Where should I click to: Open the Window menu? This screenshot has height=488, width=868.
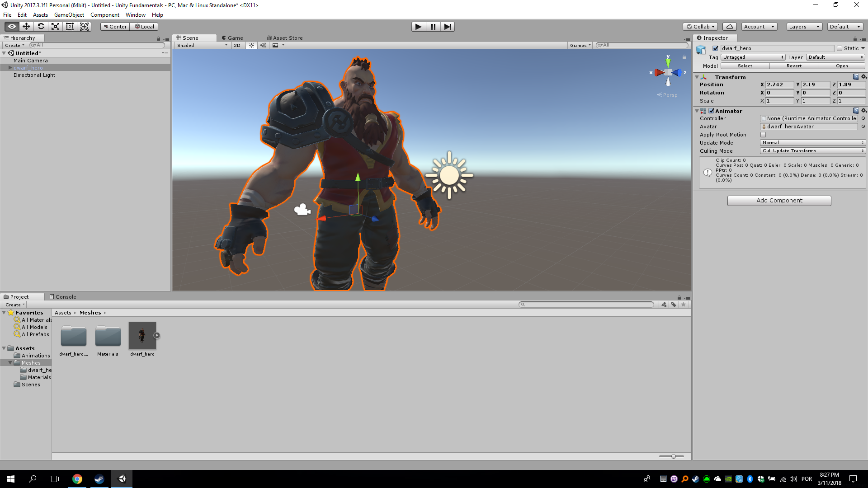pos(135,15)
